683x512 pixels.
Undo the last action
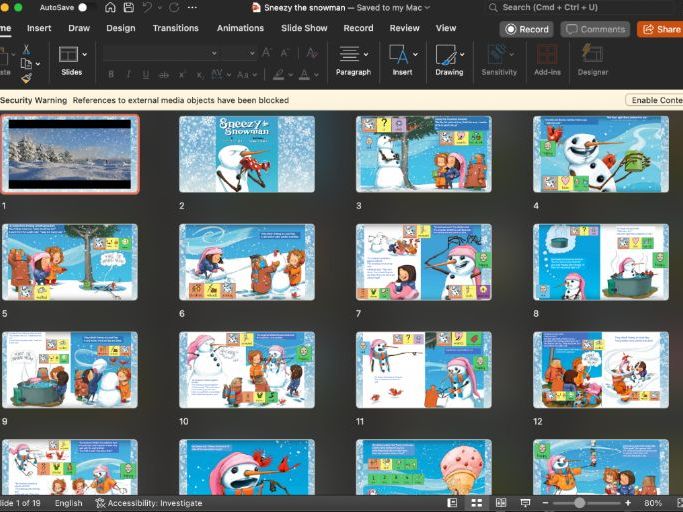[x=148, y=7]
